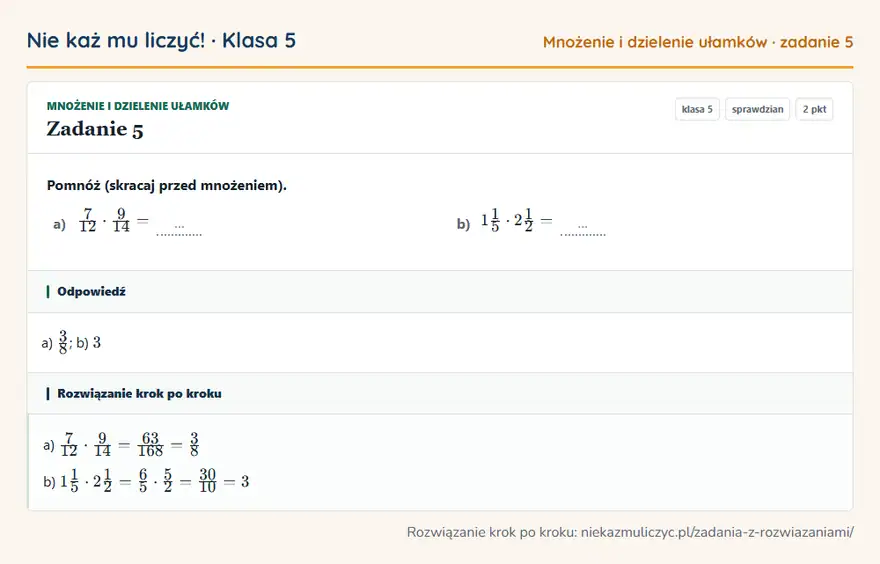880x564 pixels.
Task: Click the product 6/5 · 5/2 in solution b)
Action: coord(155,482)
